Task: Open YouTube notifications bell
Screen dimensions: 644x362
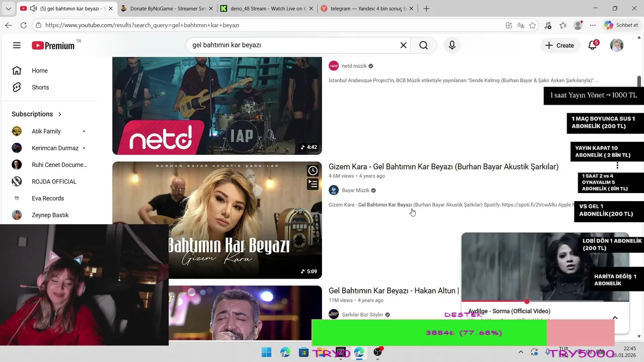Action: tap(593, 45)
